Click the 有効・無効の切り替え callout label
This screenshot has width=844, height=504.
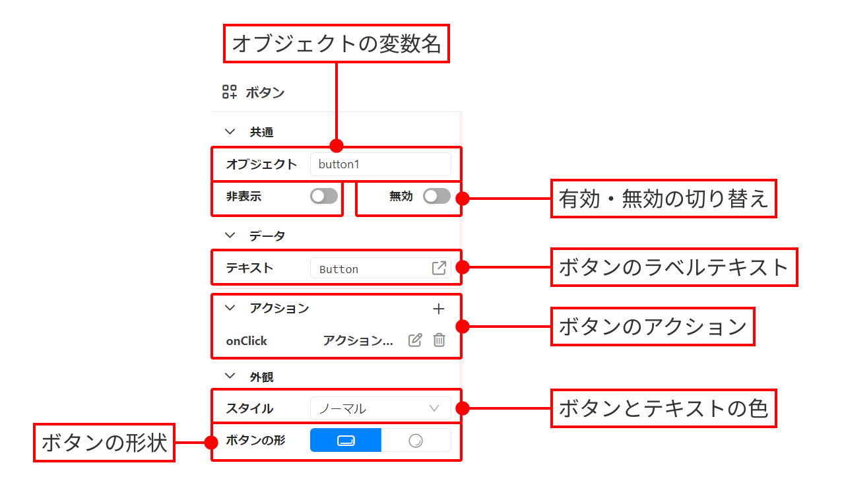pyautogui.click(x=663, y=199)
